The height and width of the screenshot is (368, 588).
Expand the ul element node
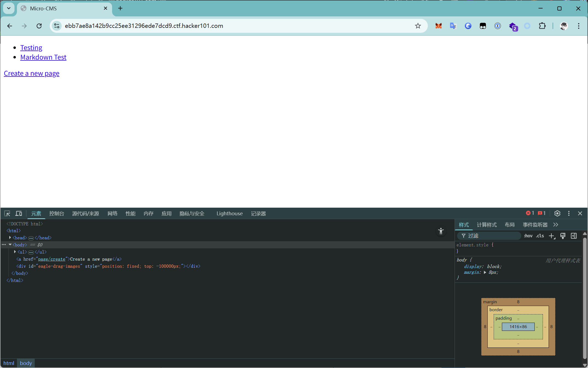(15, 252)
